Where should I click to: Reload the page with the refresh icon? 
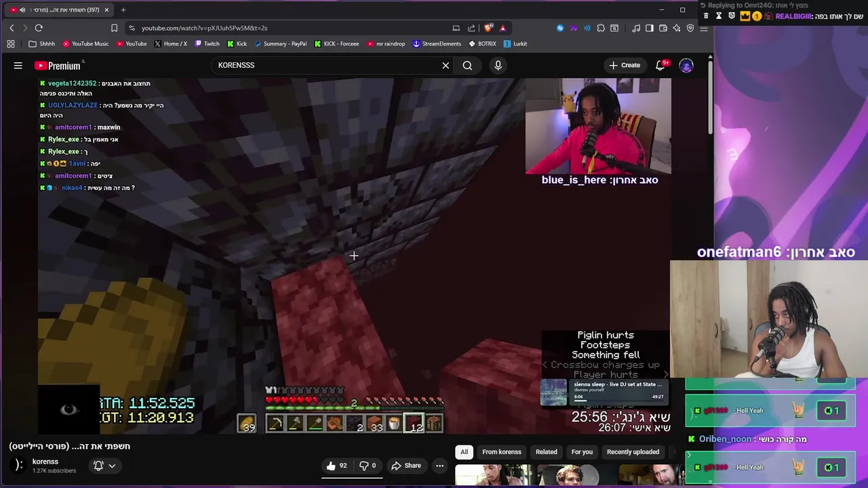(x=39, y=28)
